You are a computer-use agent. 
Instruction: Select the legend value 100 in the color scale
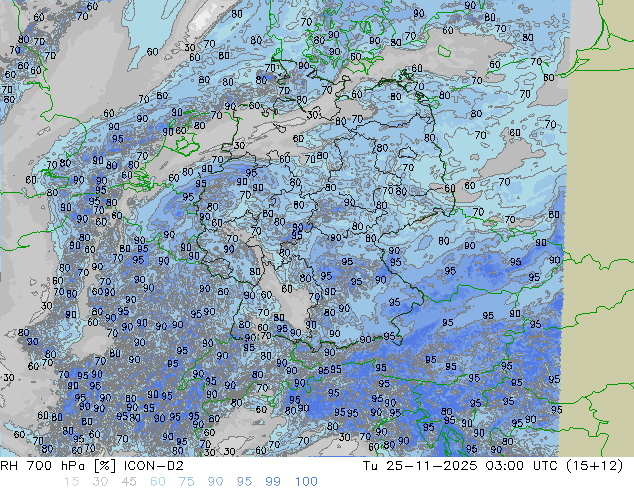[306, 482]
